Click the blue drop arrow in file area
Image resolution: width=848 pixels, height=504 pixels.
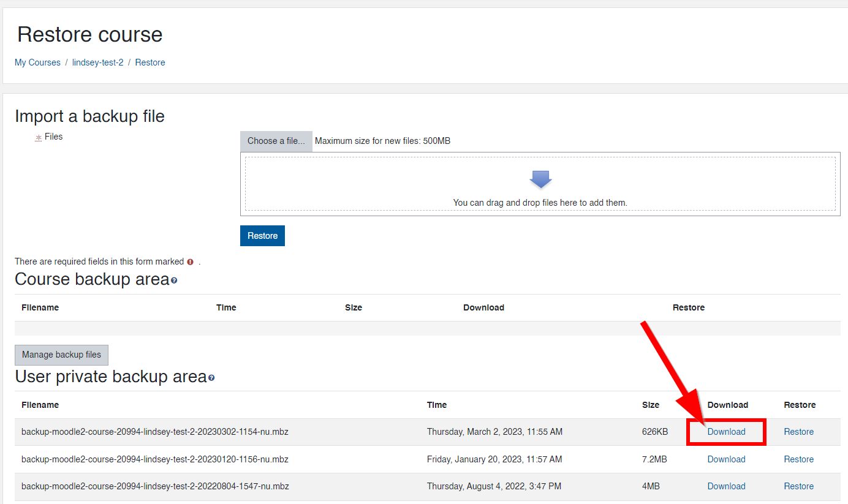point(540,179)
